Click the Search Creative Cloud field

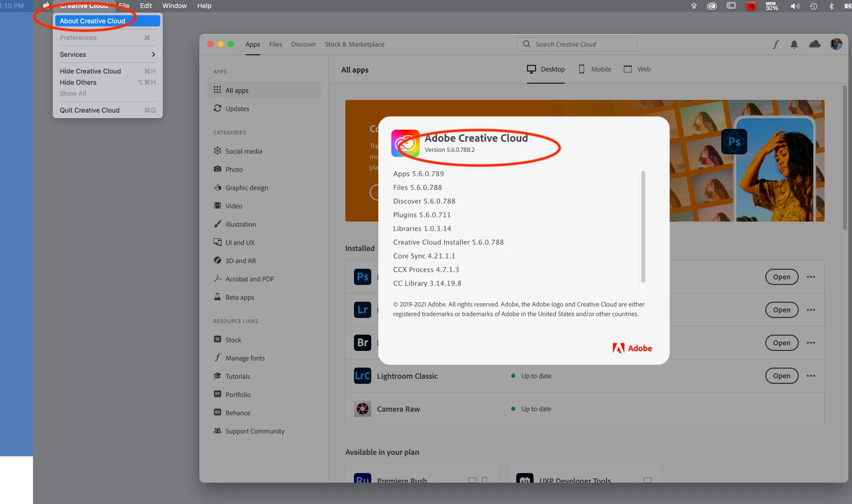(577, 44)
